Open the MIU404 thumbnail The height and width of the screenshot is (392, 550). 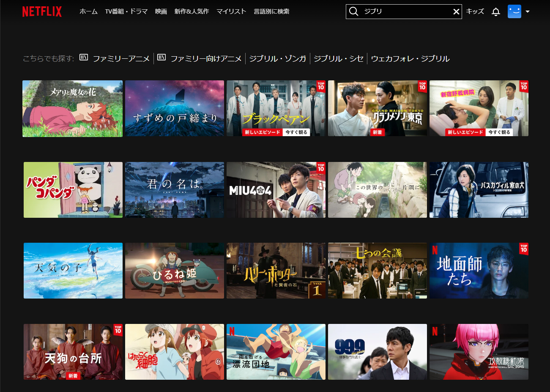pyautogui.click(x=276, y=190)
